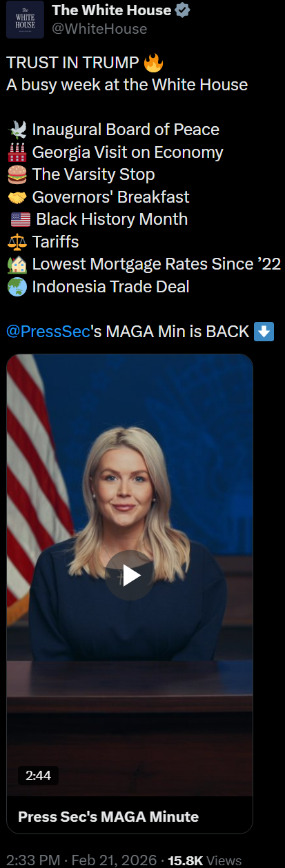Click the factory emoji beside Georgia Visit on Economy
Viewport: 285px width, 868px height.
[x=18, y=152]
